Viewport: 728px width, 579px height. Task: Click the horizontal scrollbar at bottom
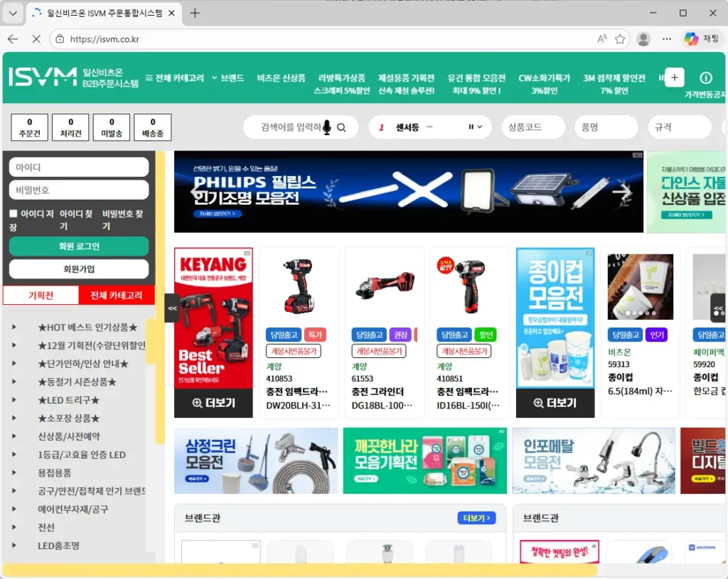[299, 570]
